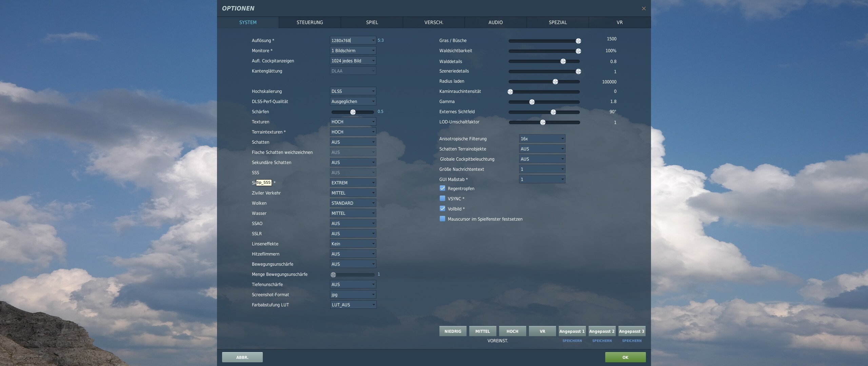The width and height of the screenshot is (868, 366).
Task: Open the SSAO dropdown
Action: tap(353, 223)
